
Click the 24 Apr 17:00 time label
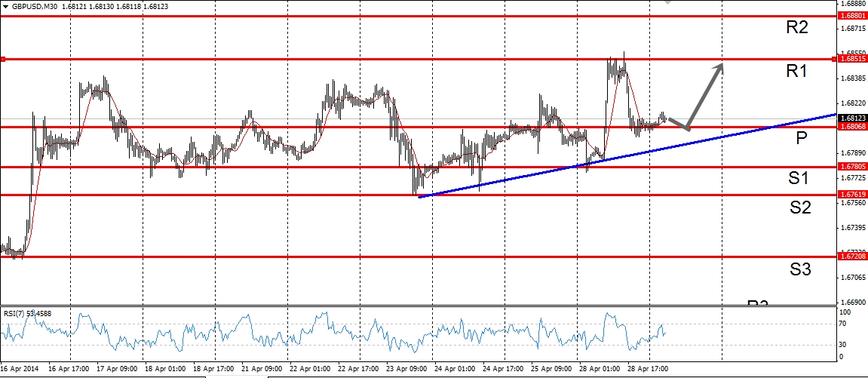click(x=501, y=368)
